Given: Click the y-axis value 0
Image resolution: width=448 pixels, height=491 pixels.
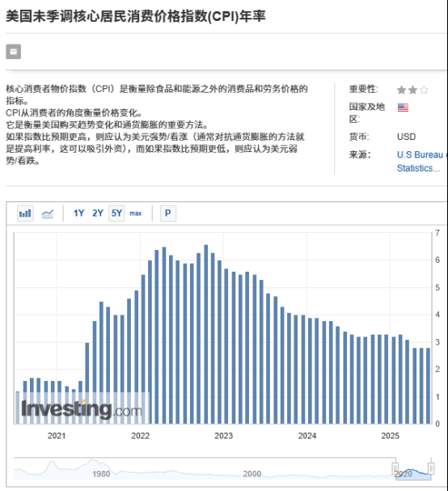Looking at the screenshot, I should point(437,424).
